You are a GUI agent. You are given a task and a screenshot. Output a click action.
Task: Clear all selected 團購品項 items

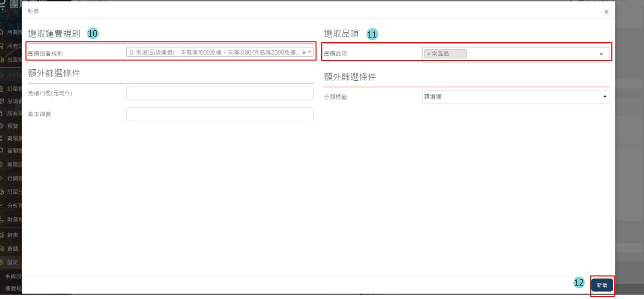point(601,54)
